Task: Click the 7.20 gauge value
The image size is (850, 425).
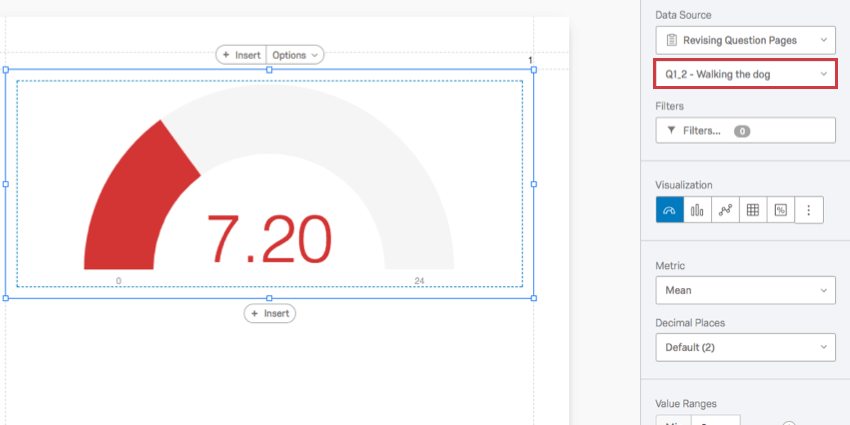Action: (x=269, y=239)
